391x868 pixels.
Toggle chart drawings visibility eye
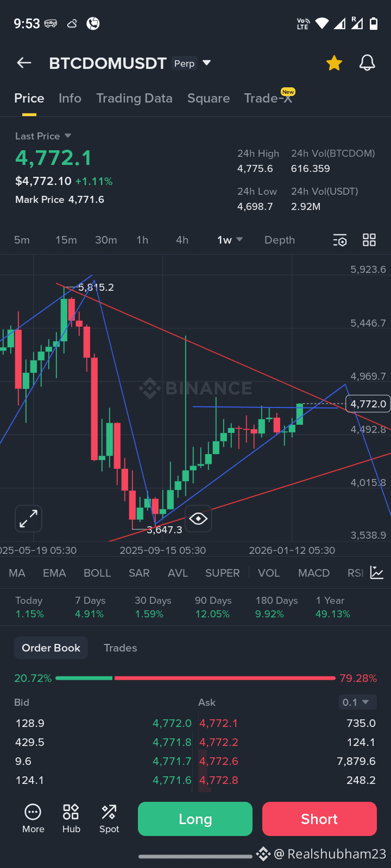(x=198, y=519)
